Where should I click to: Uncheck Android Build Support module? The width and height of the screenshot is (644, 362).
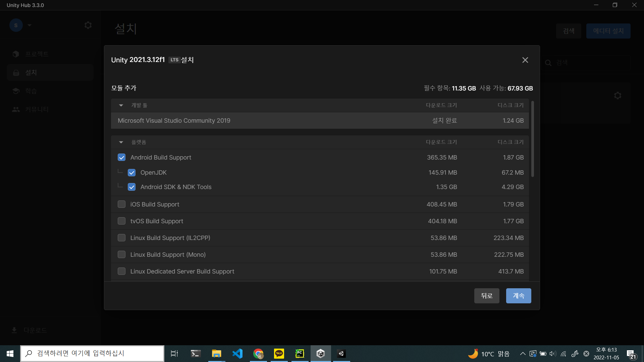[x=121, y=158]
